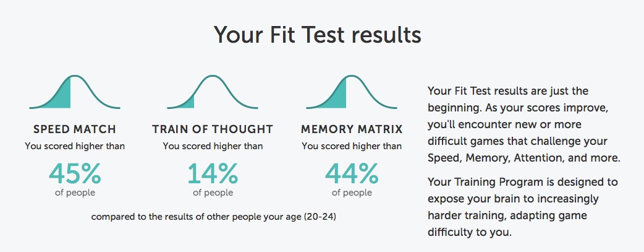
Task: Select the MEMORY MATRIX game title
Action: pos(352,129)
